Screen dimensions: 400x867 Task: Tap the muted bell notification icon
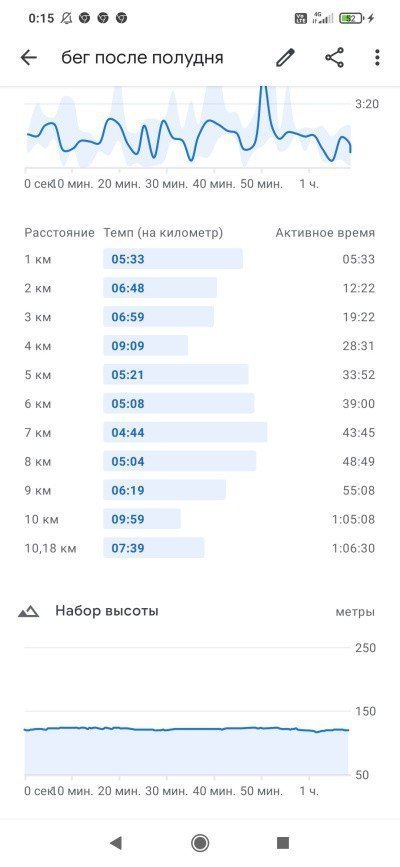coord(66,18)
